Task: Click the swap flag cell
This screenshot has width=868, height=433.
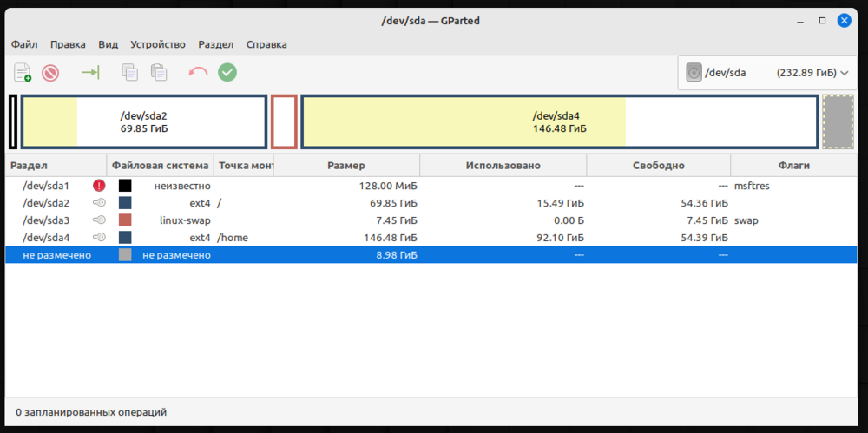Action: [x=746, y=220]
